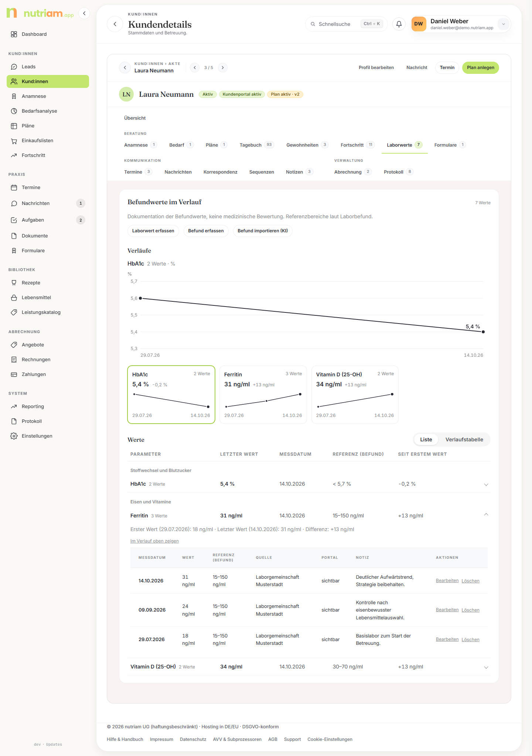
Task: Click the Plan anlegen button
Action: coord(481,68)
